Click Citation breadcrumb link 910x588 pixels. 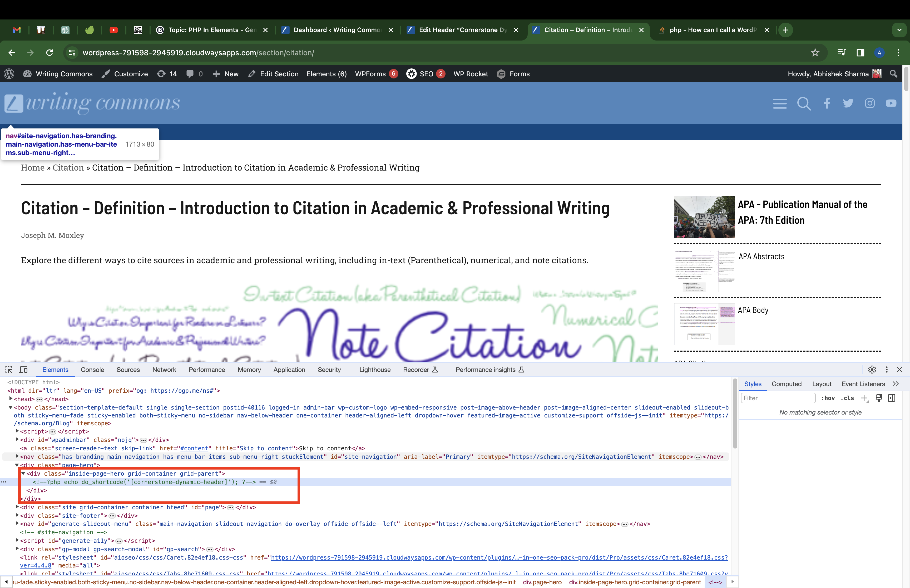[68, 168]
